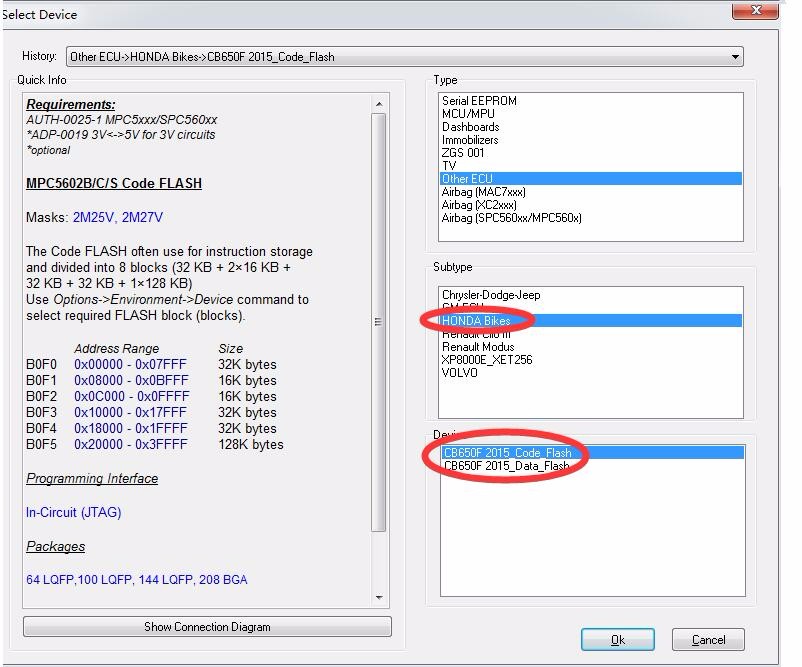Select Other ECU in Type list

591,179
